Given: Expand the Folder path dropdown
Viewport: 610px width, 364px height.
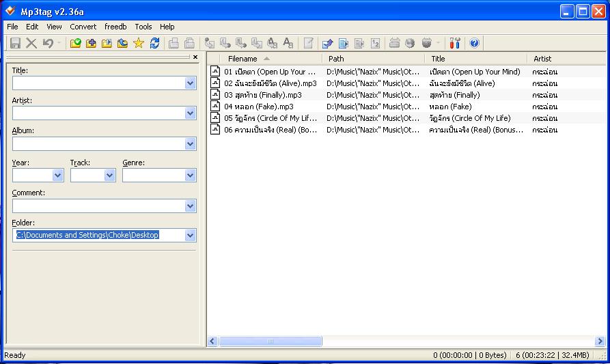Looking at the screenshot, I should pos(190,235).
